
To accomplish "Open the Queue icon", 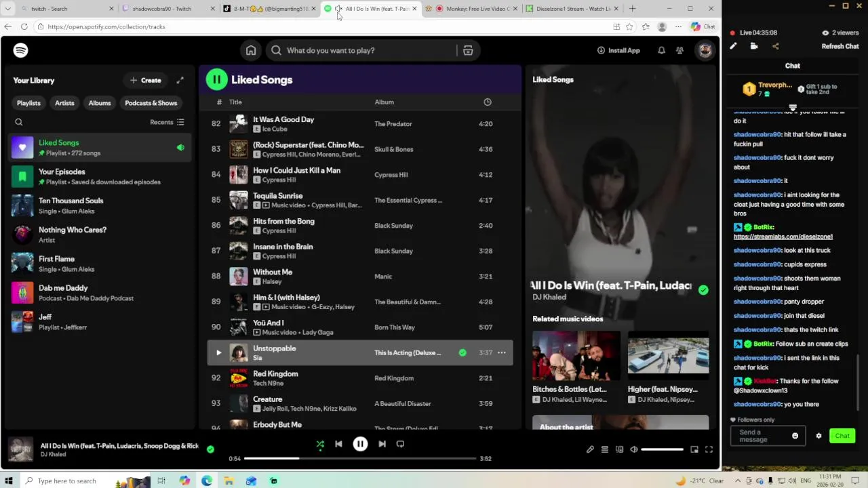I will click(605, 449).
